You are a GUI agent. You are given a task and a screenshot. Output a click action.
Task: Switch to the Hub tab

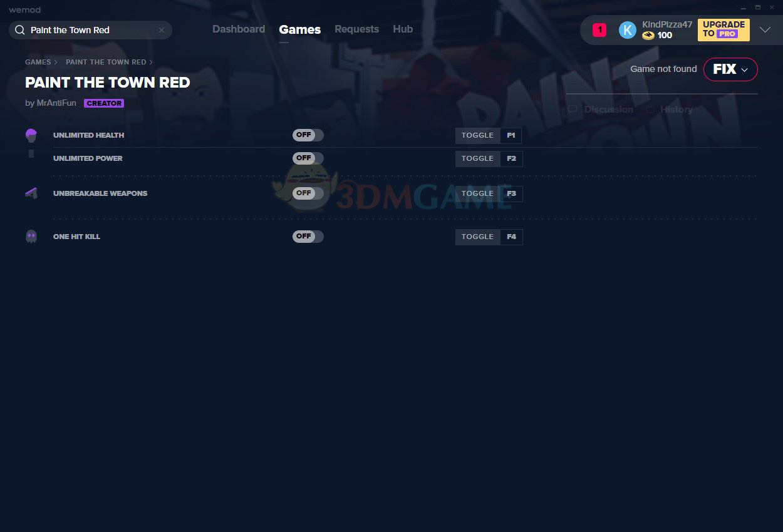pyautogui.click(x=403, y=29)
